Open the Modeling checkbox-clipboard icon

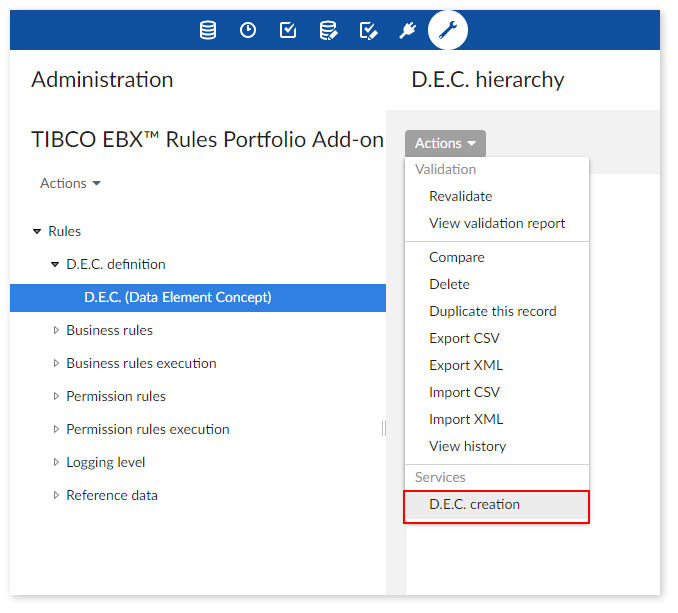click(x=288, y=30)
